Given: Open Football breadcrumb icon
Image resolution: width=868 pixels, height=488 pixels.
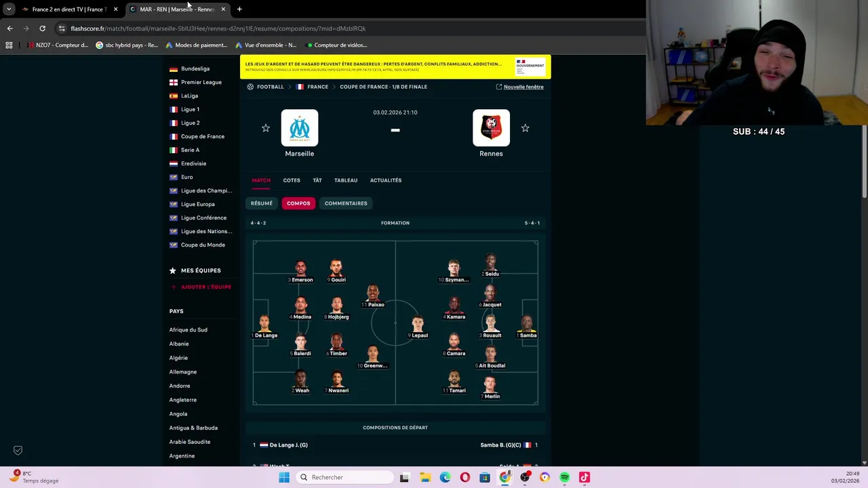Looking at the screenshot, I should pyautogui.click(x=250, y=87).
